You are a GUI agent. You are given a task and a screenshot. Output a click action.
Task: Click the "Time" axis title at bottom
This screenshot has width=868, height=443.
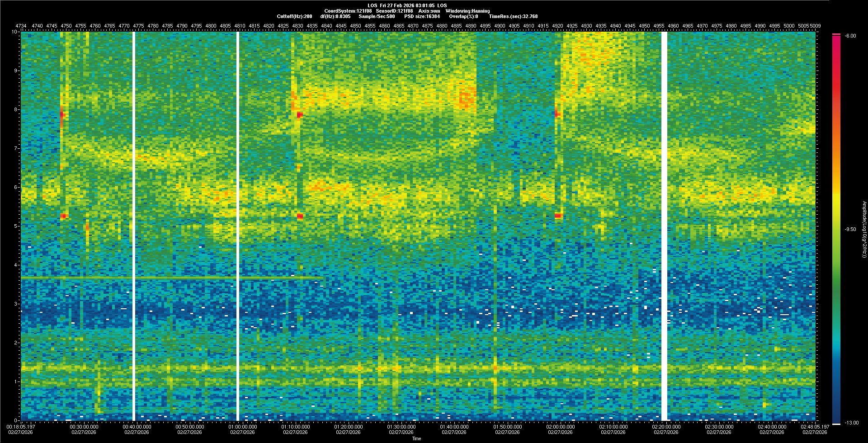click(416, 438)
